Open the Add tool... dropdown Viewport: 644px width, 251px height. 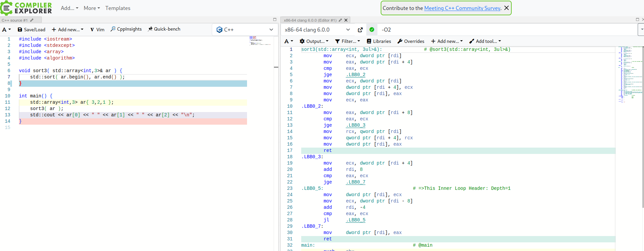[x=485, y=41]
